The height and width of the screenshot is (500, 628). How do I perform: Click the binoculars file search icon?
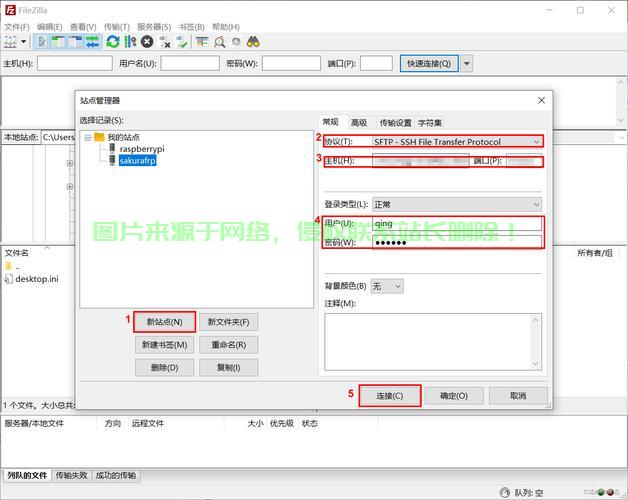[x=253, y=42]
